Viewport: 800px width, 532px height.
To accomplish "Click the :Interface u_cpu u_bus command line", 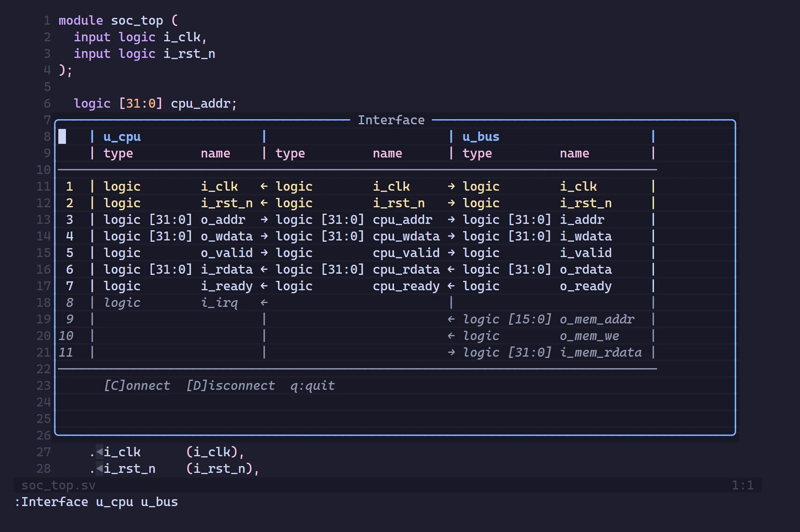I will click(96, 502).
